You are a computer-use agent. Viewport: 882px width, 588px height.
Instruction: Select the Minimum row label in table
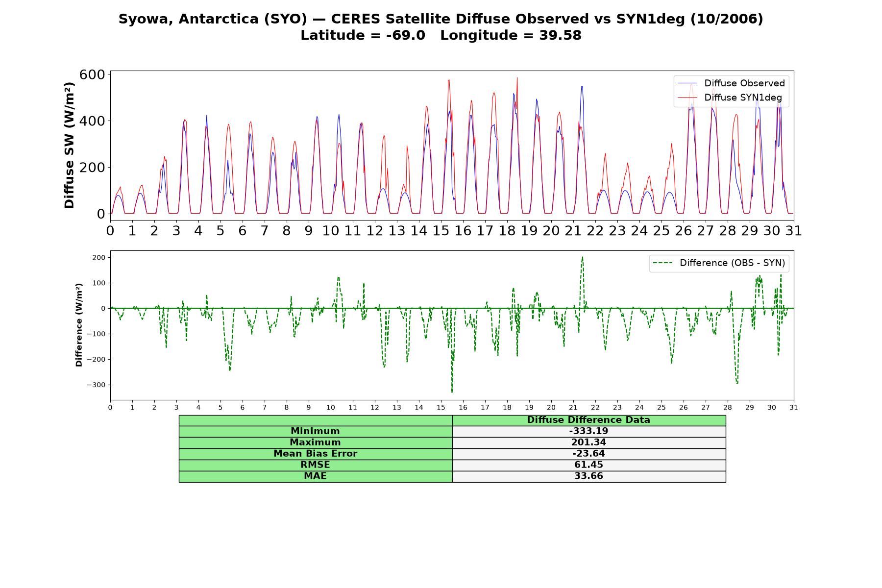(315, 431)
